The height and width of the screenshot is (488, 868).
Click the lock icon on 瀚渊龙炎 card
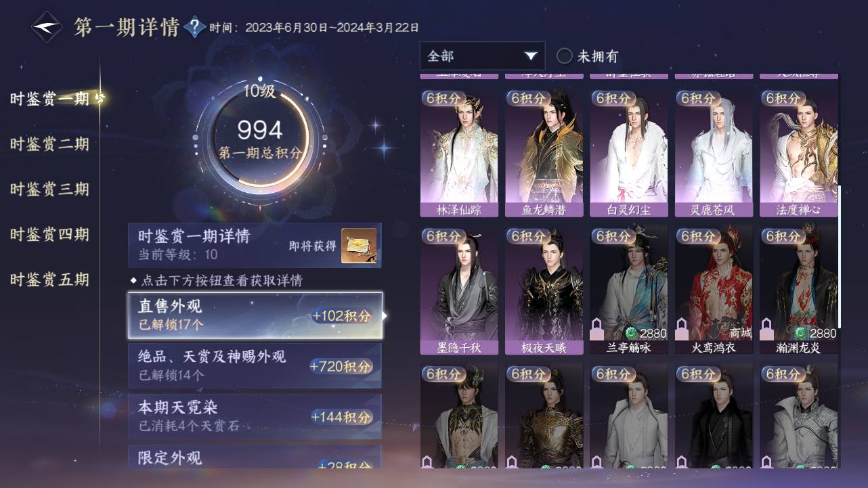click(x=767, y=329)
